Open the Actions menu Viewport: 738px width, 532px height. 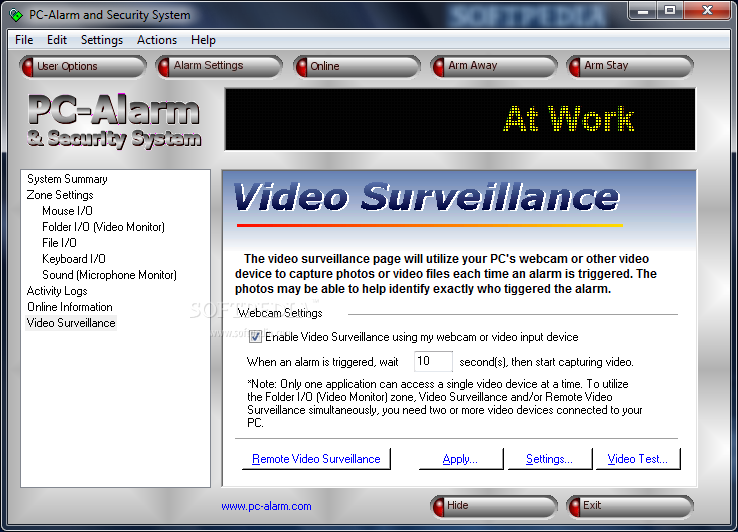tap(157, 40)
